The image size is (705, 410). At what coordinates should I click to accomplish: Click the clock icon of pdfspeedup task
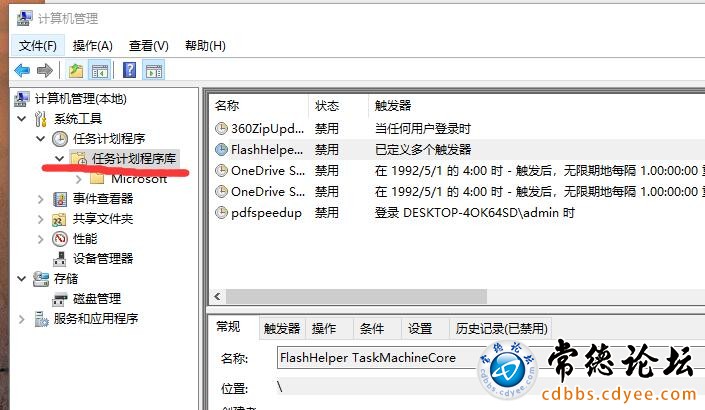(221, 212)
